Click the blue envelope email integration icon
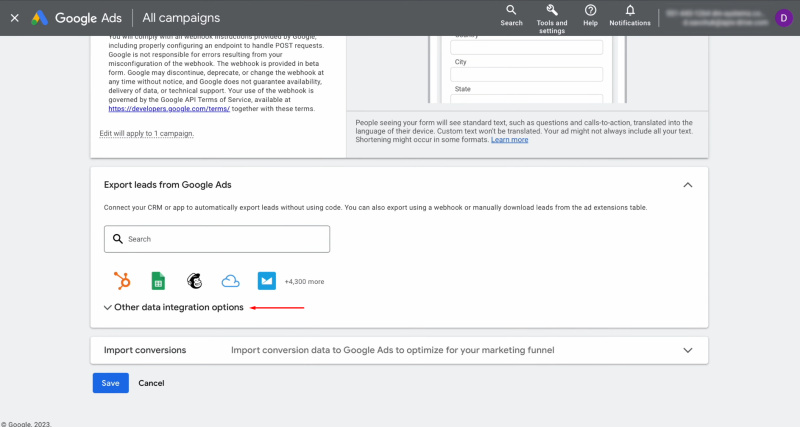The width and height of the screenshot is (800, 427). 266,281
